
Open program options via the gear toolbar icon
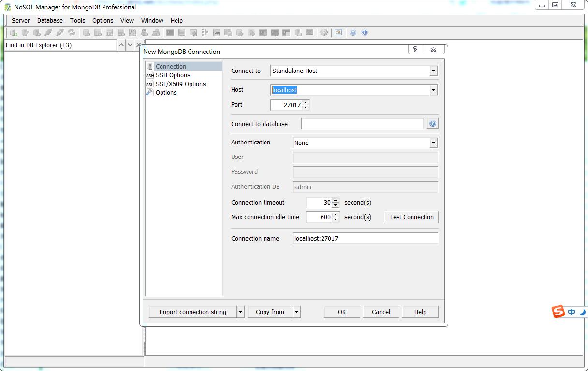[324, 32]
